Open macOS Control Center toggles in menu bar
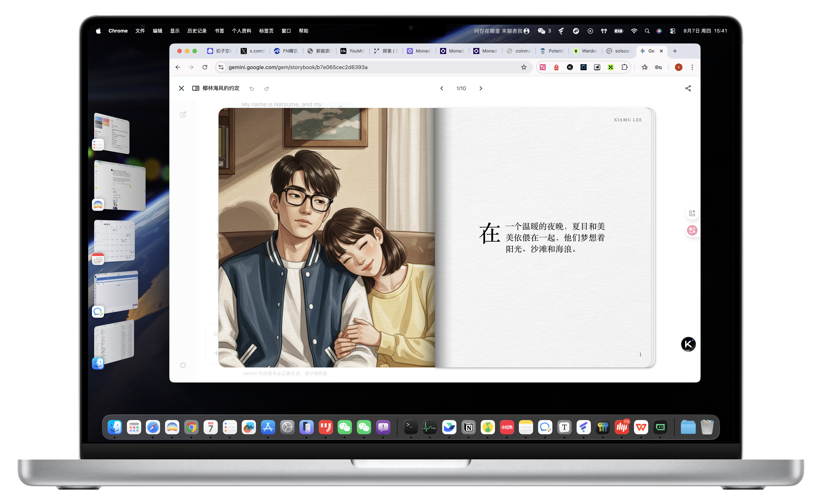 673,31
